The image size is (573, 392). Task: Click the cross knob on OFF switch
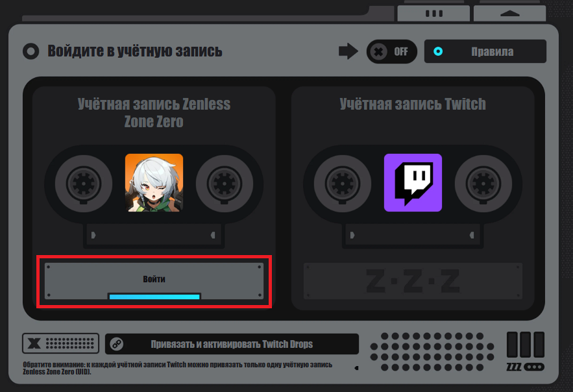[379, 51]
